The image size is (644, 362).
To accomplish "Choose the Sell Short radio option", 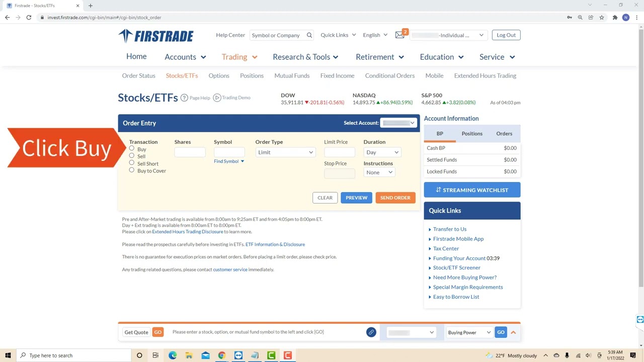I will [x=132, y=162].
